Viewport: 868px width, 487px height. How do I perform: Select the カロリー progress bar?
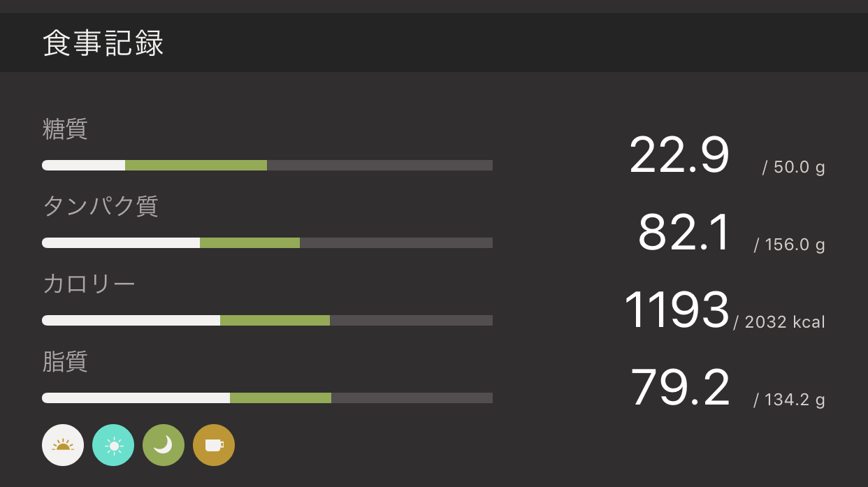click(x=267, y=321)
